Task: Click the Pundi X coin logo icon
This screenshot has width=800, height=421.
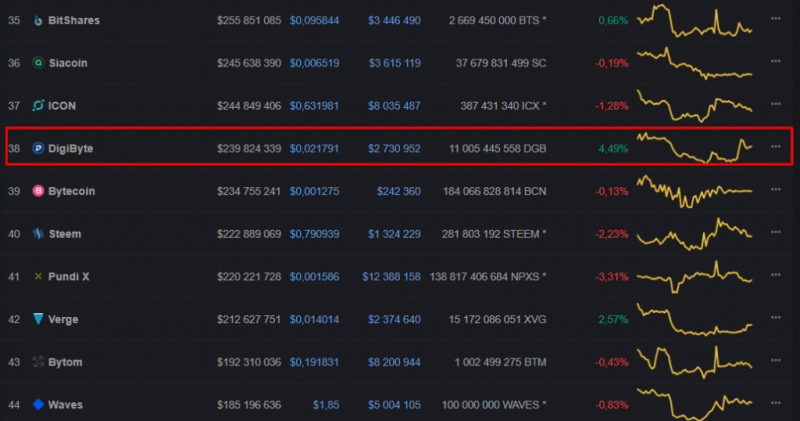Action: point(38,276)
